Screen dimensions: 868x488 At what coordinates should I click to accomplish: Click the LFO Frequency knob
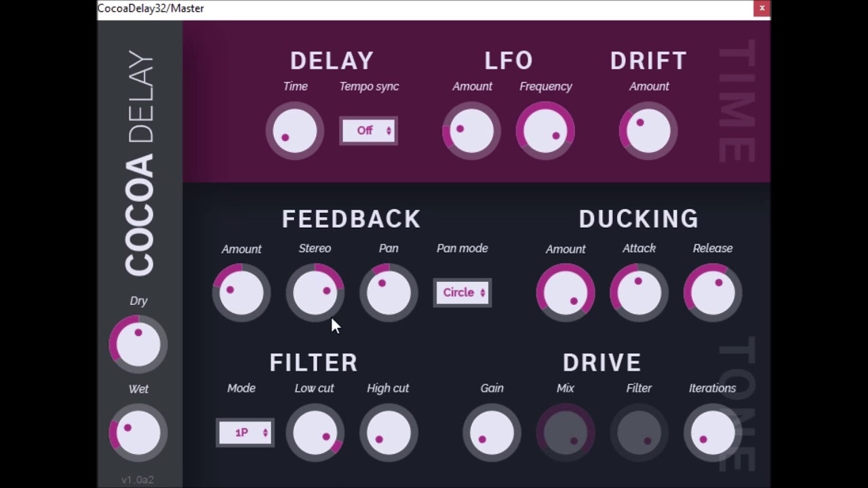point(545,131)
